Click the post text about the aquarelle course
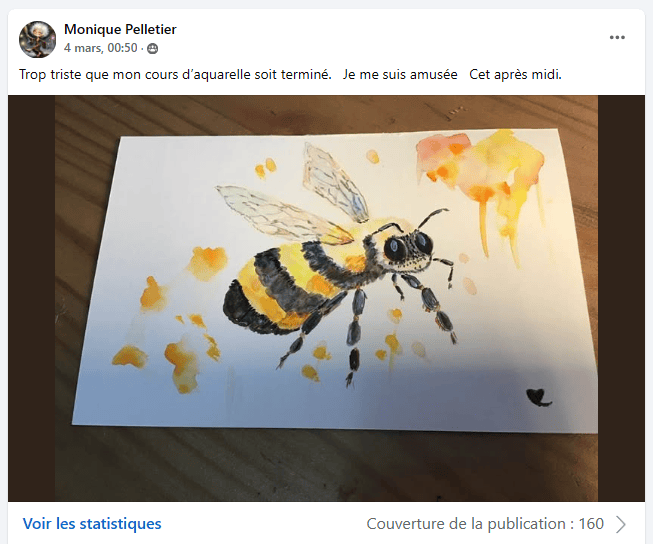The image size is (653, 544). click(290, 75)
